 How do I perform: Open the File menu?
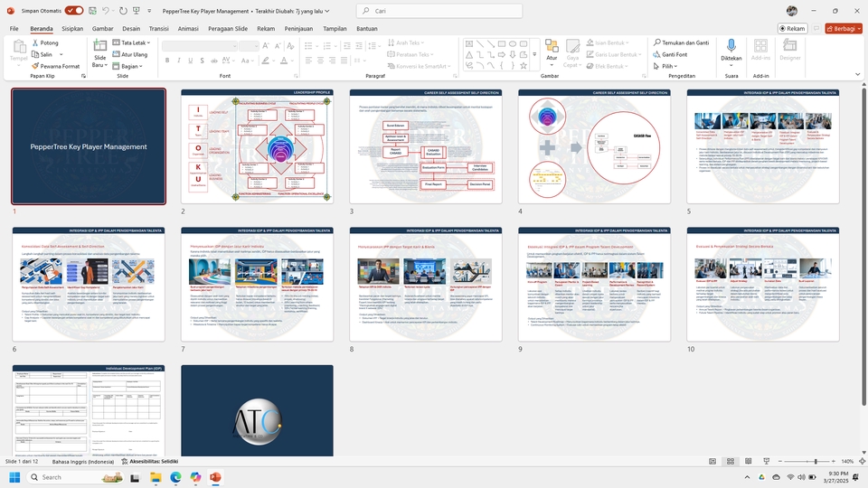[x=14, y=28]
